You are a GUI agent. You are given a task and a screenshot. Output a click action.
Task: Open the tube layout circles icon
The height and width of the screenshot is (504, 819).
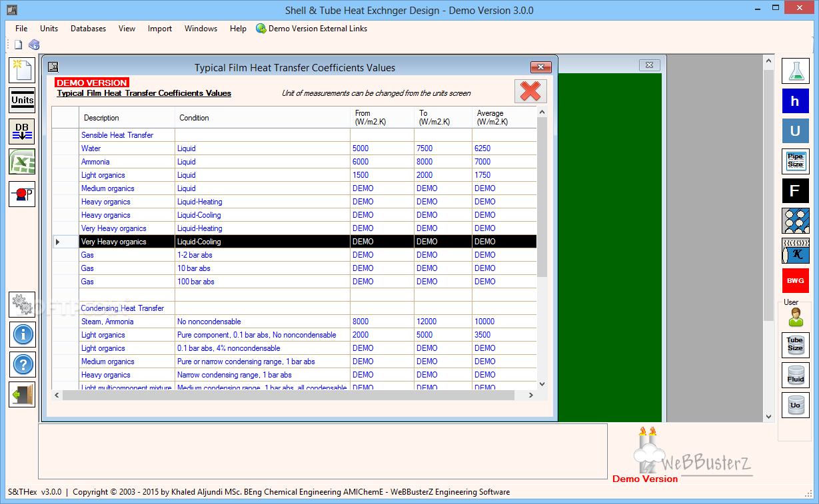click(x=795, y=220)
